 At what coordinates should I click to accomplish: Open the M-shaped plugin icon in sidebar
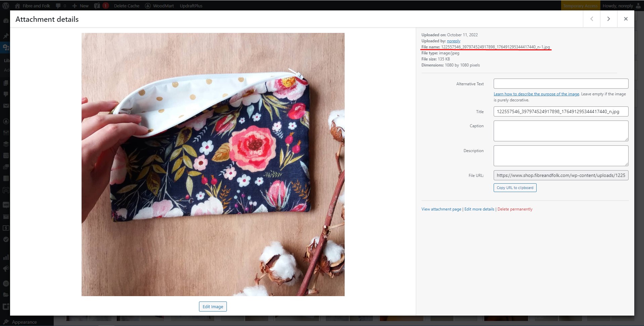[x=6, y=190]
